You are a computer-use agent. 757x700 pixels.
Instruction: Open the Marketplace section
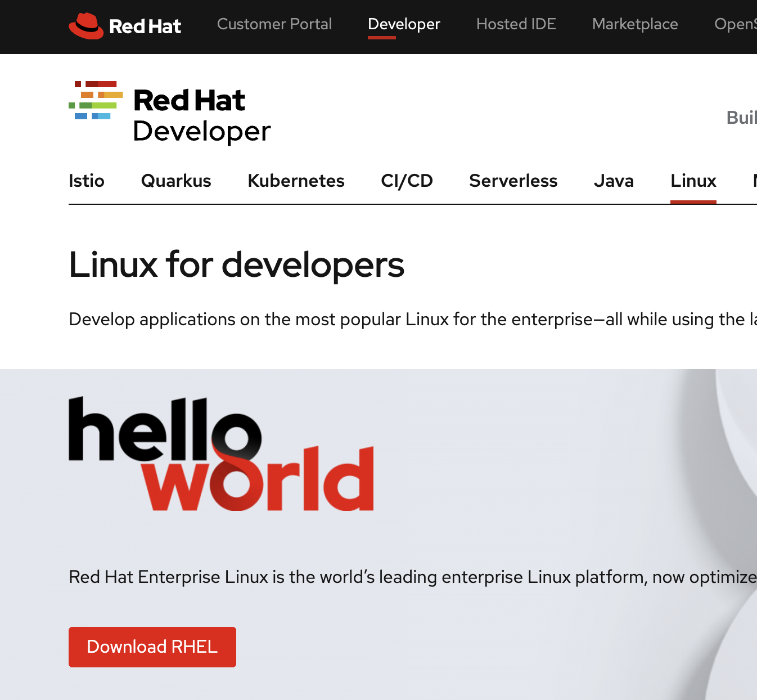634,25
